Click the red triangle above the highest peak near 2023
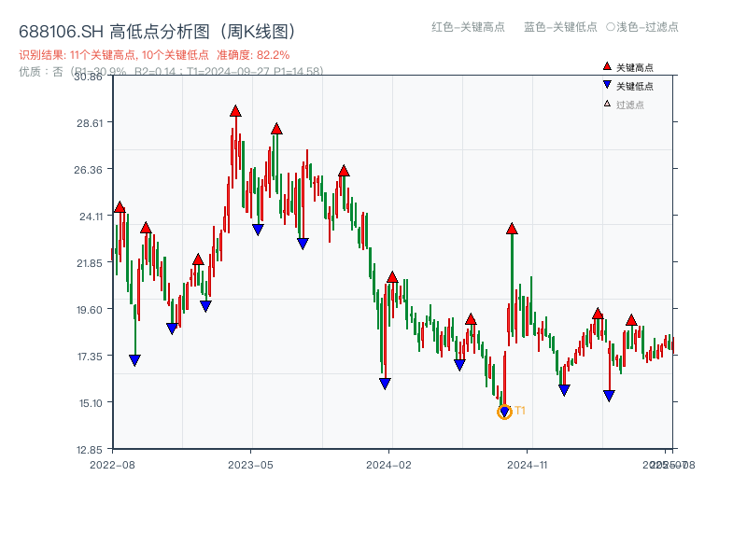The image size is (747, 560). pyautogui.click(x=234, y=110)
